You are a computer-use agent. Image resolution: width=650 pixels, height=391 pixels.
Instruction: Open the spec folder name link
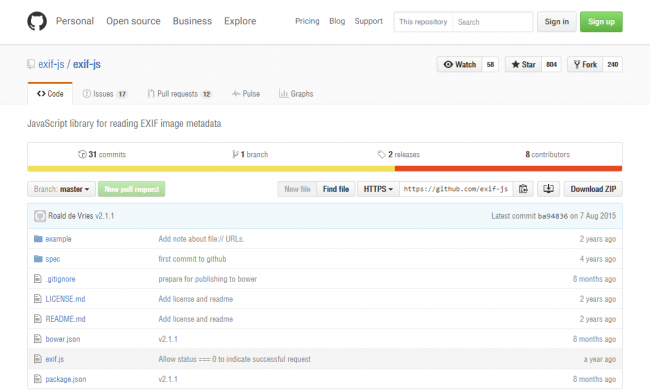click(x=53, y=259)
